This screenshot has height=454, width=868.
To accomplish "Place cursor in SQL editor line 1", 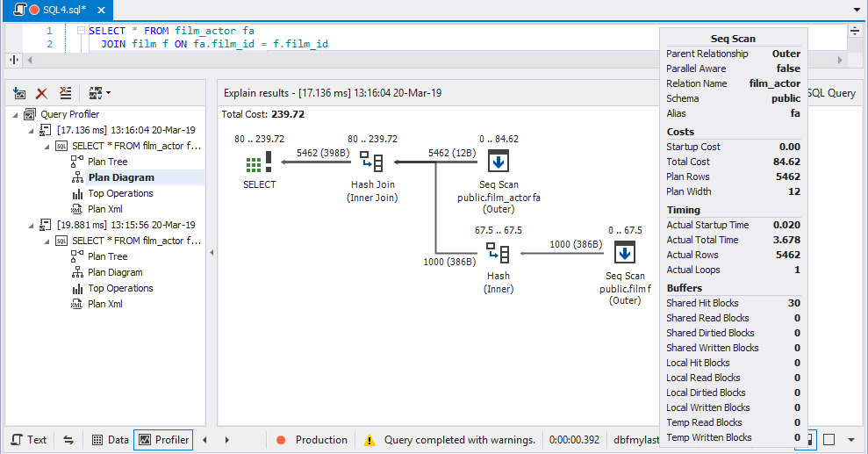I will pyautogui.click(x=172, y=31).
